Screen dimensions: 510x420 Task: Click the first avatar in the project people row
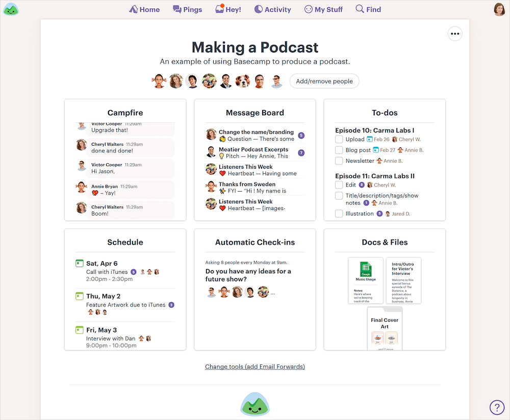click(x=159, y=81)
